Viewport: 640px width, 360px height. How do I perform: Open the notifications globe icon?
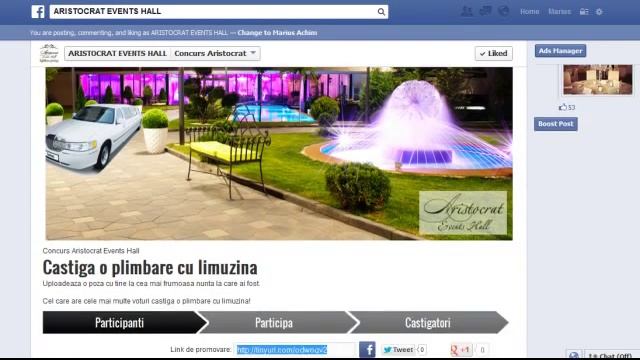[504, 11]
